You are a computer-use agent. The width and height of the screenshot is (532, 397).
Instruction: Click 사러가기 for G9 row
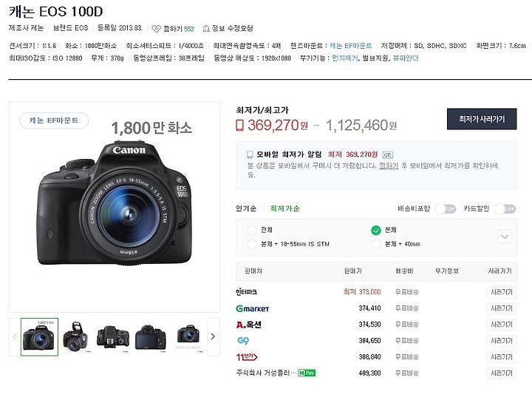click(x=502, y=341)
